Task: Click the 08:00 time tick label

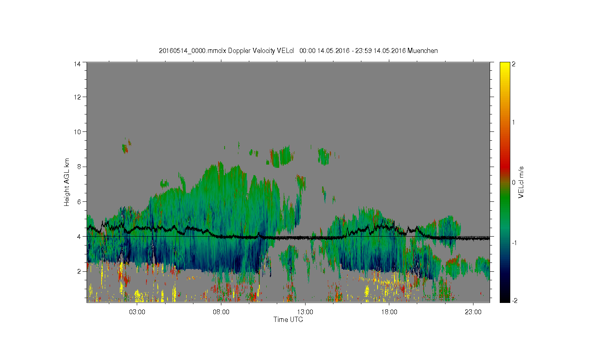Action: 221,312
